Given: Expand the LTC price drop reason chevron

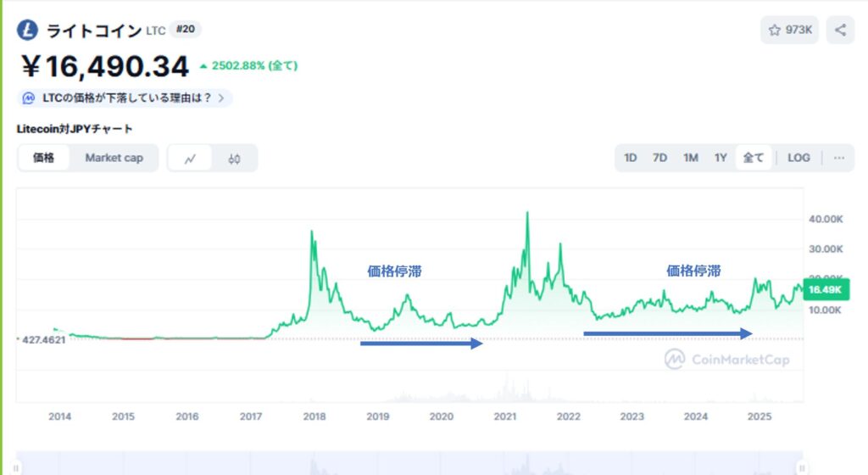Looking at the screenshot, I should (221, 98).
